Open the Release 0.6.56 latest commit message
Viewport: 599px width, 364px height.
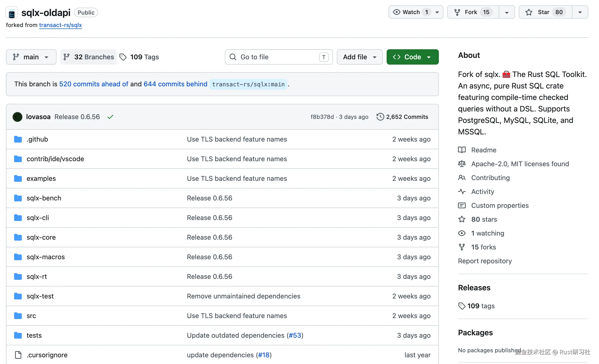(x=77, y=117)
